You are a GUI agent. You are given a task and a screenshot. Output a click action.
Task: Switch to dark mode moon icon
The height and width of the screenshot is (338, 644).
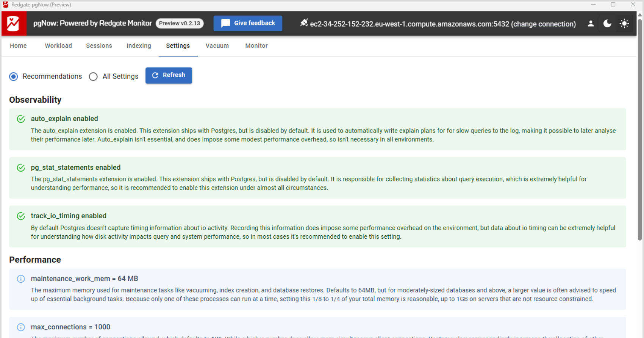tap(607, 23)
